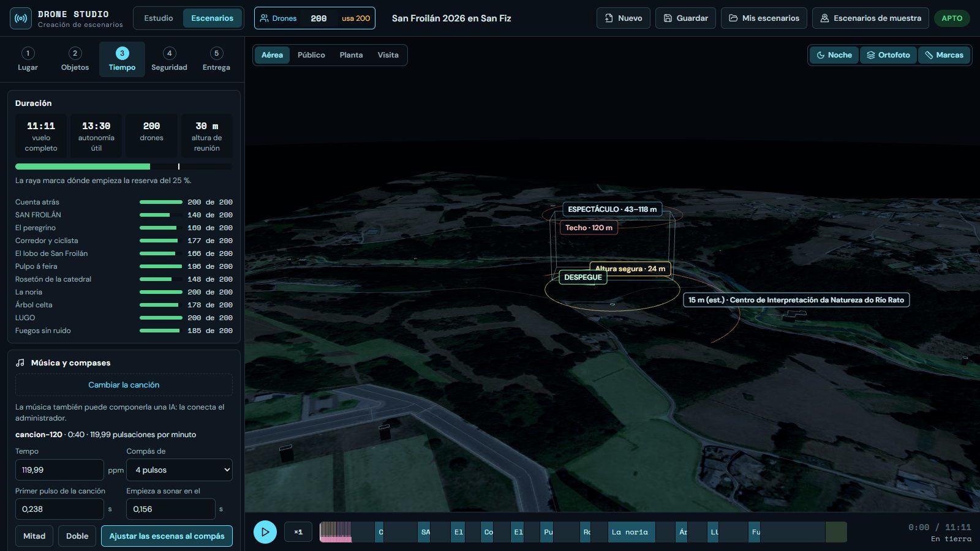The width and height of the screenshot is (980, 551).
Task: Select the Pu scene block in timeline
Action: [x=548, y=532]
